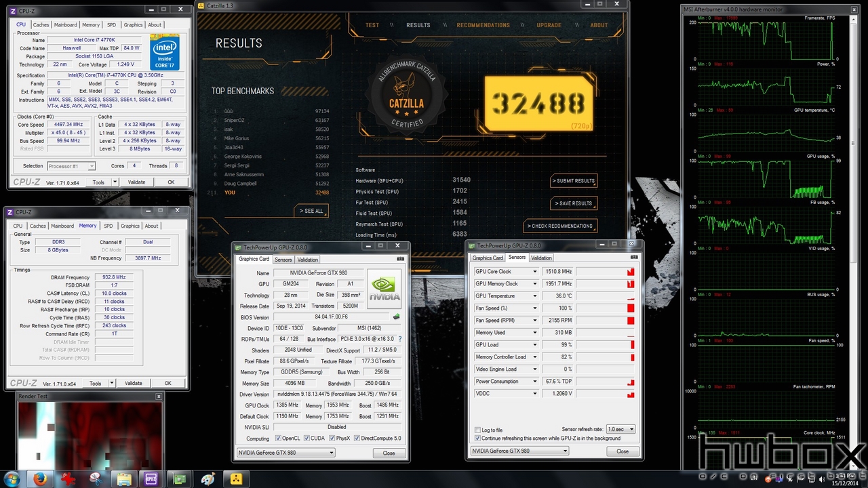Click the Catzilla Certified badge

click(x=407, y=97)
